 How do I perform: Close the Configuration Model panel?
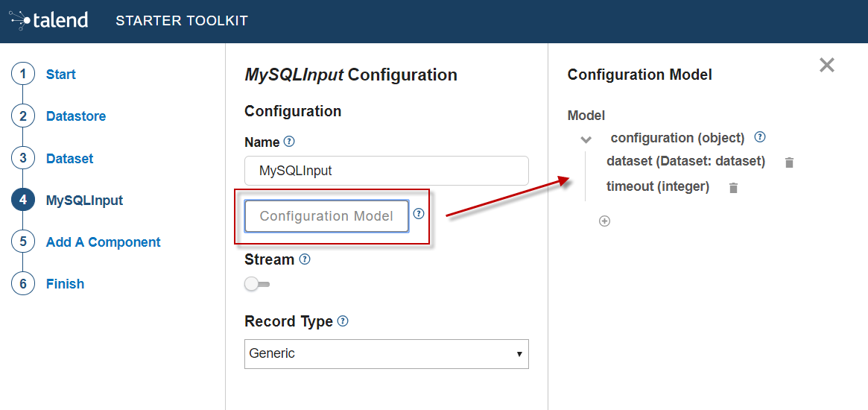point(827,66)
